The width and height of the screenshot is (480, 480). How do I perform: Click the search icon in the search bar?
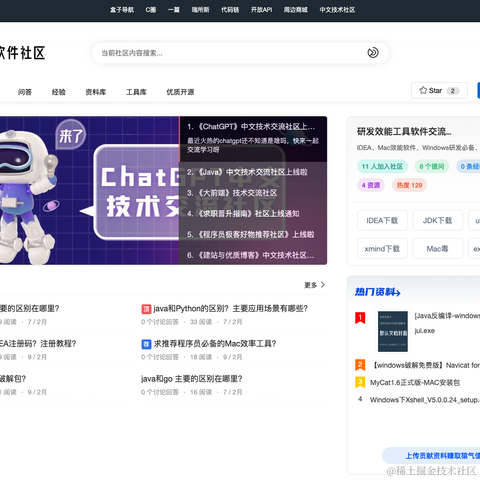tap(373, 53)
